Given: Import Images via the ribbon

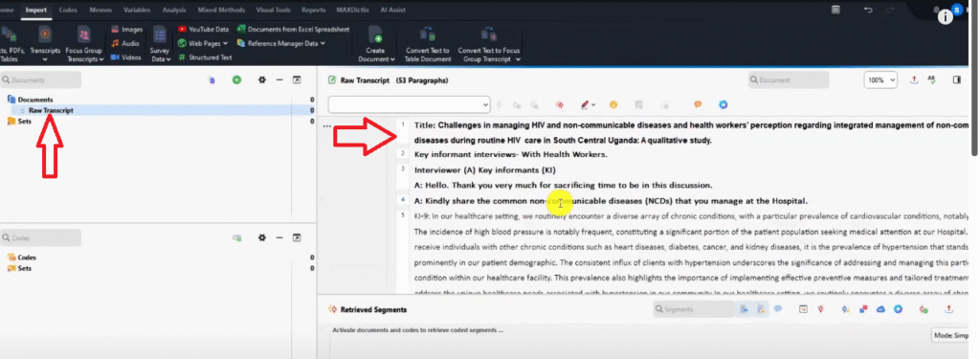Looking at the screenshot, I should 127,30.
